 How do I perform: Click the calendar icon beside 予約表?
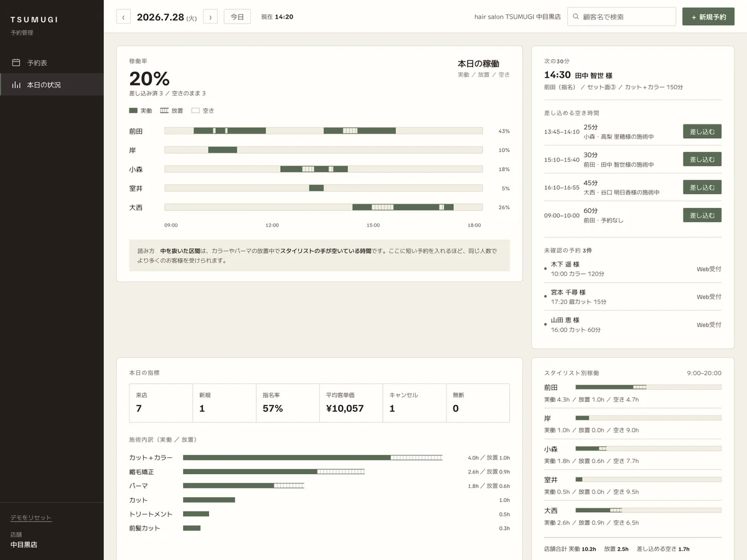[x=16, y=63]
